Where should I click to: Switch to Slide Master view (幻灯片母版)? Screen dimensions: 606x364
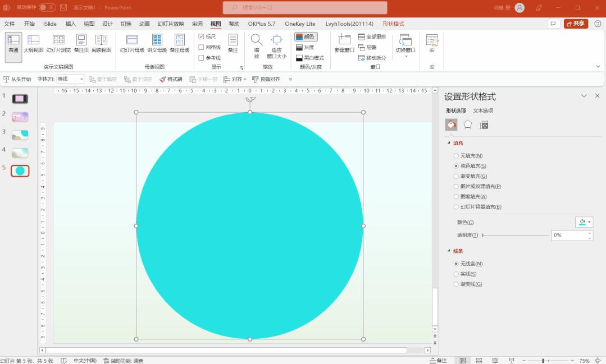coord(131,45)
